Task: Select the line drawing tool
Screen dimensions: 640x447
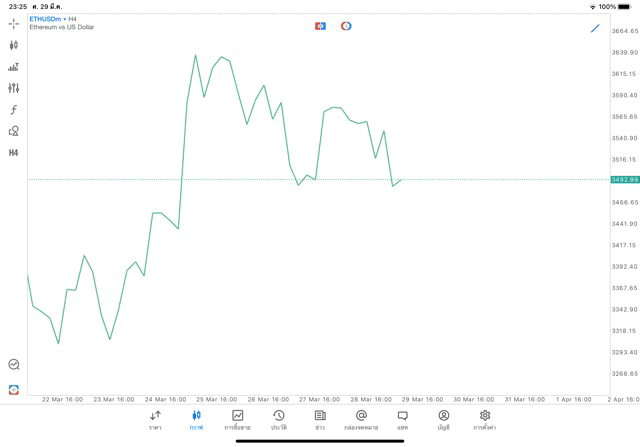Action: pyautogui.click(x=595, y=28)
